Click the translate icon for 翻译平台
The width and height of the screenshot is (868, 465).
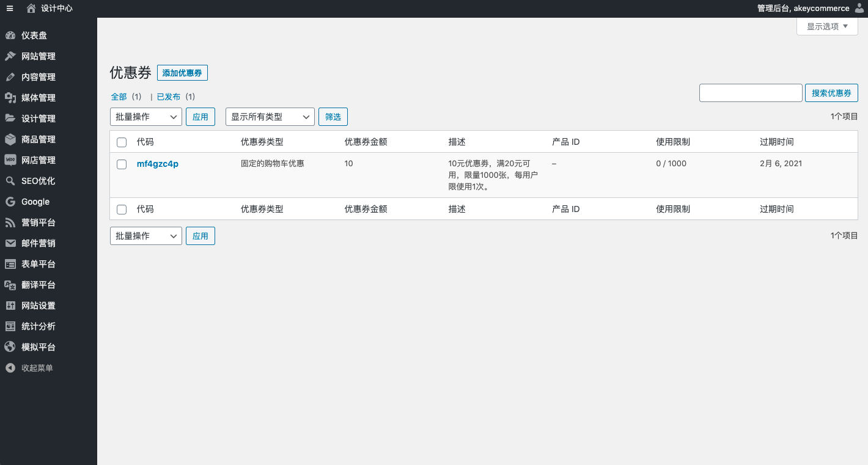point(10,285)
